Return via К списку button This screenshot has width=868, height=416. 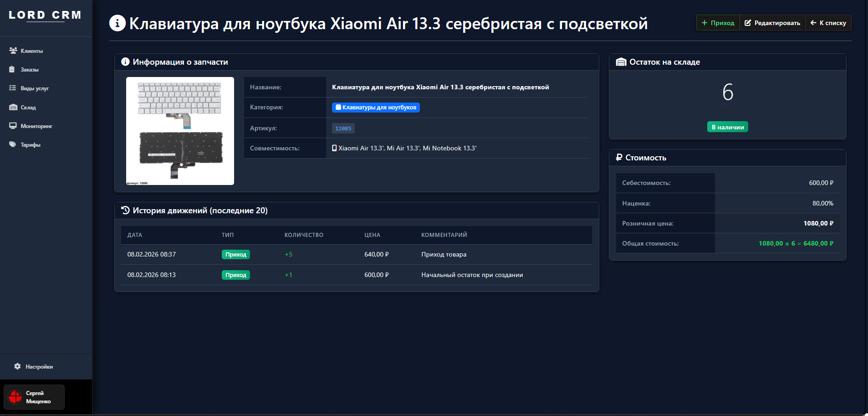click(x=828, y=23)
